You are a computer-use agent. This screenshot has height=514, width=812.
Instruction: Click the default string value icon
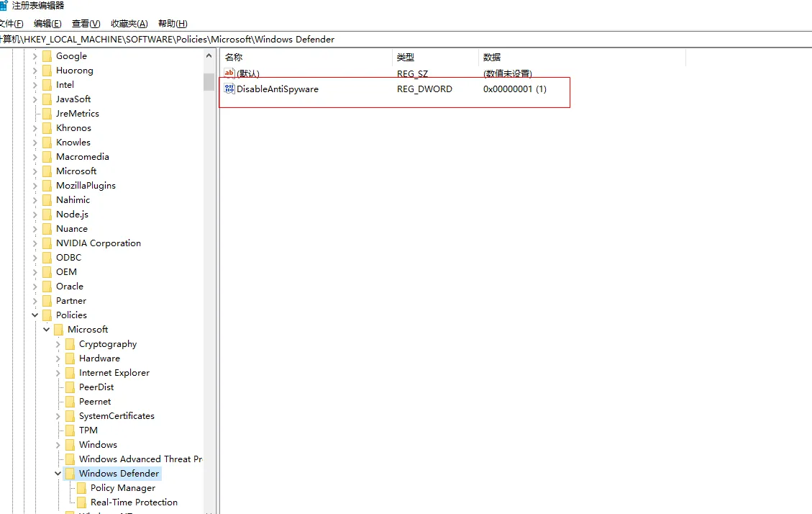[x=229, y=73]
